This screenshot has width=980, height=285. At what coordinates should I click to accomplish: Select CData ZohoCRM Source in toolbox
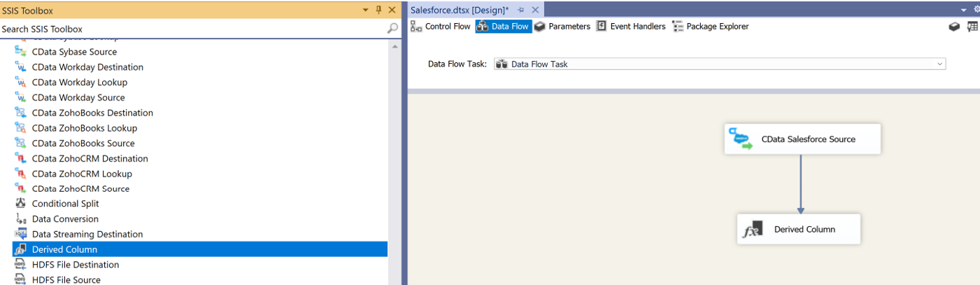[x=80, y=189]
